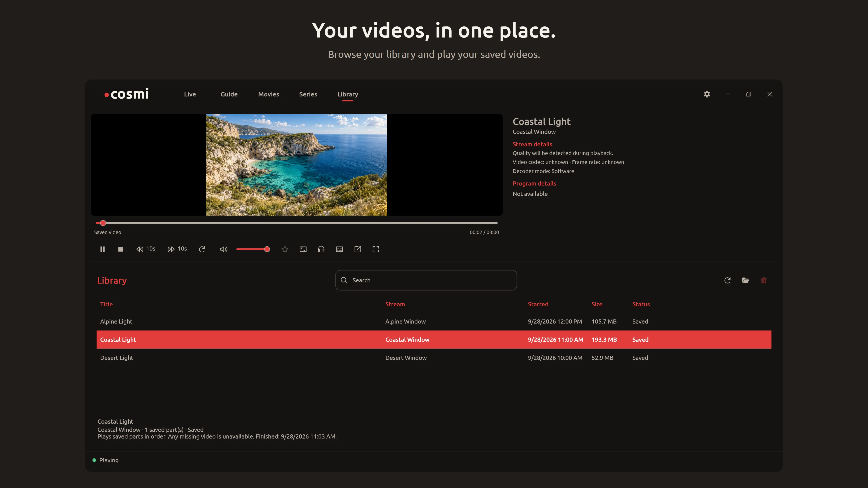
Task: Click the reload stream icon in player controls
Action: [x=202, y=249]
